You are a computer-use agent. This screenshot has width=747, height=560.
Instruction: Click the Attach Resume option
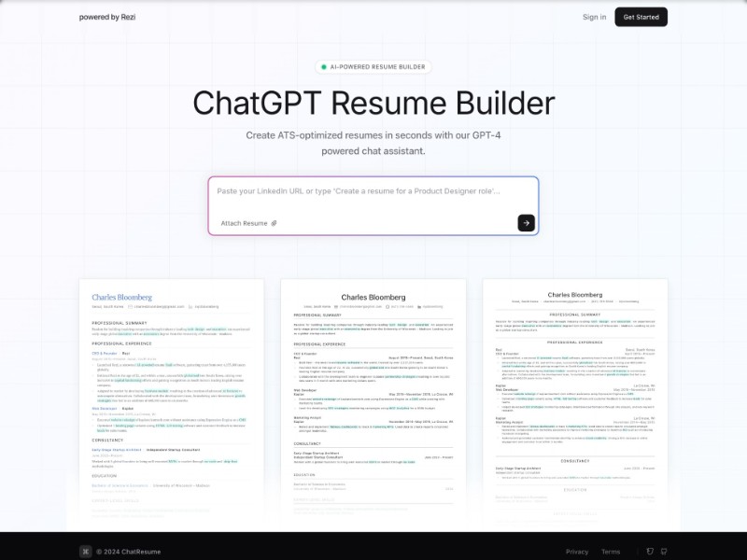pyautogui.click(x=244, y=222)
